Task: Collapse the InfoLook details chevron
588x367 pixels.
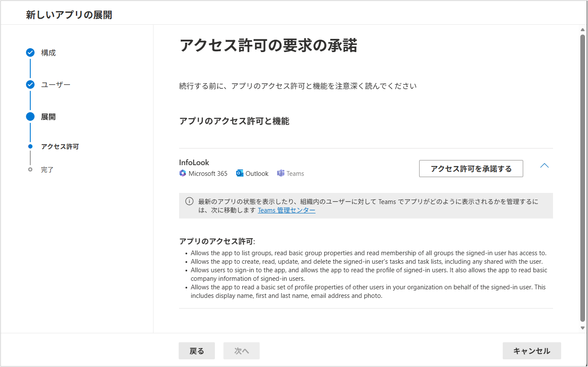Action: [545, 166]
